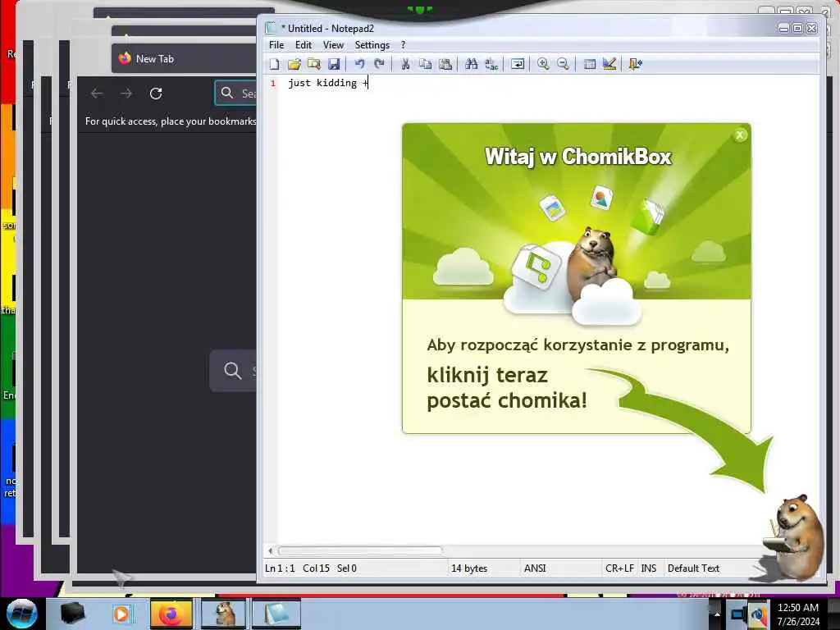This screenshot has height=630, width=840.
Task: Save the document with the floppy icon
Action: click(334, 64)
